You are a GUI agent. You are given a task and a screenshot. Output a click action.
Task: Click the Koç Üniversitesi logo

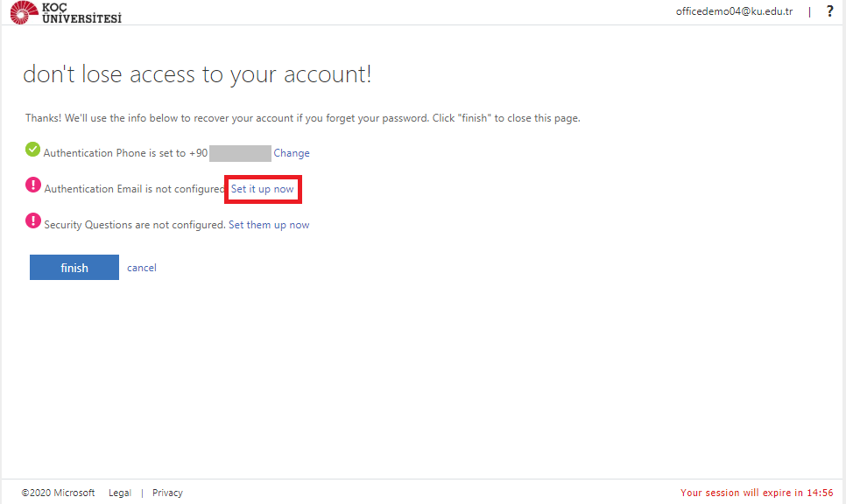(66, 12)
